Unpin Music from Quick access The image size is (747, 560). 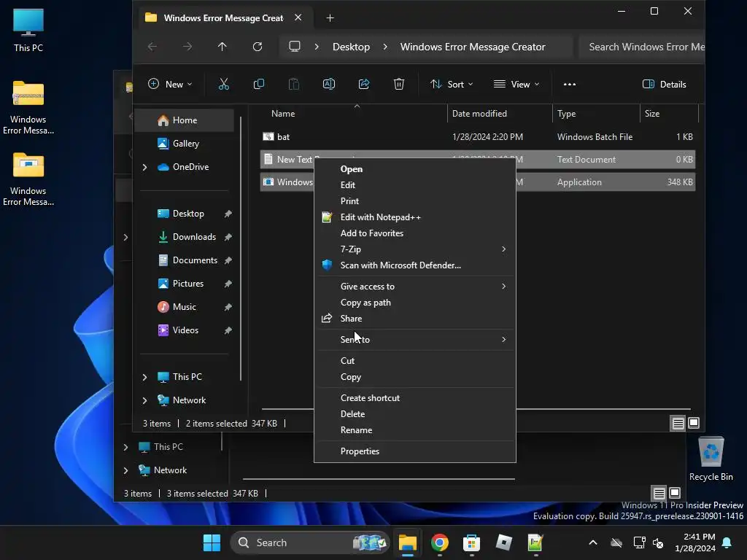pyautogui.click(x=228, y=307)
